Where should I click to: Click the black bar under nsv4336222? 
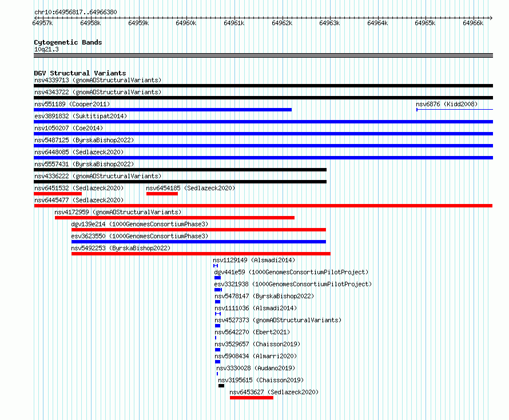[180, 182]
